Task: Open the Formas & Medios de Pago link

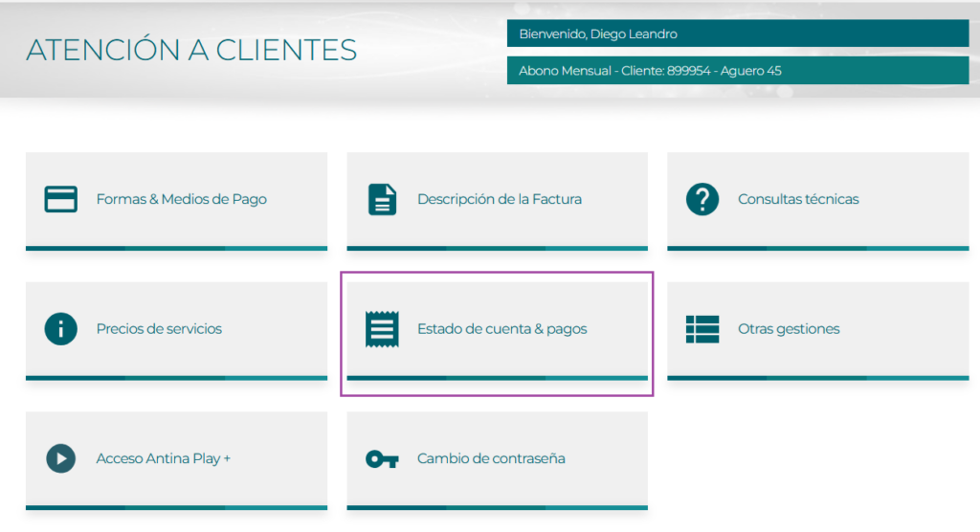Action: [181, 200]
